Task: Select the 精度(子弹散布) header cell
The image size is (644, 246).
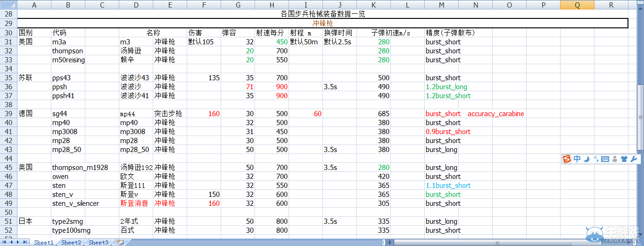Action: click(450, 33)
